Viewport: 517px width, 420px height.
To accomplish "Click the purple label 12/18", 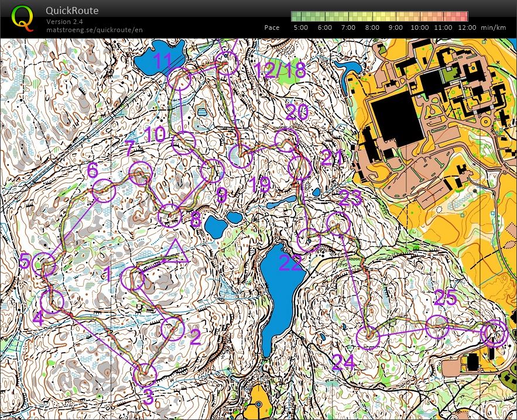I will [280, 70].
